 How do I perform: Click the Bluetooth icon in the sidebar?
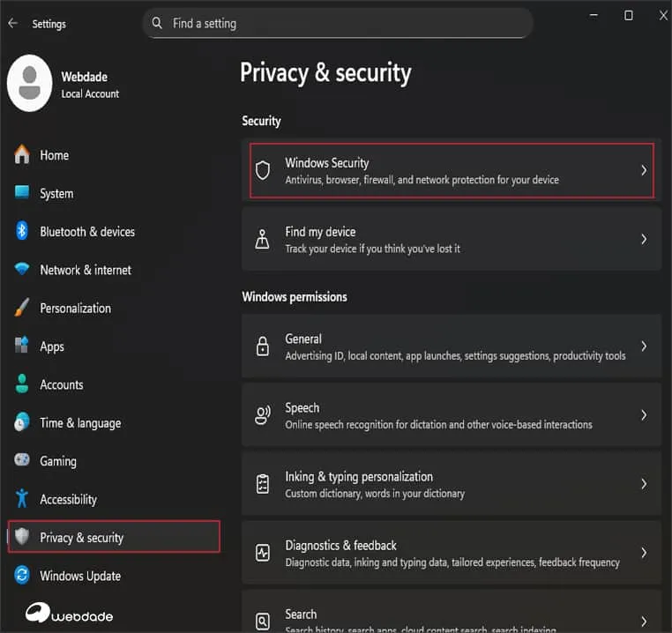pyautogui.click(x=22, y=231)
